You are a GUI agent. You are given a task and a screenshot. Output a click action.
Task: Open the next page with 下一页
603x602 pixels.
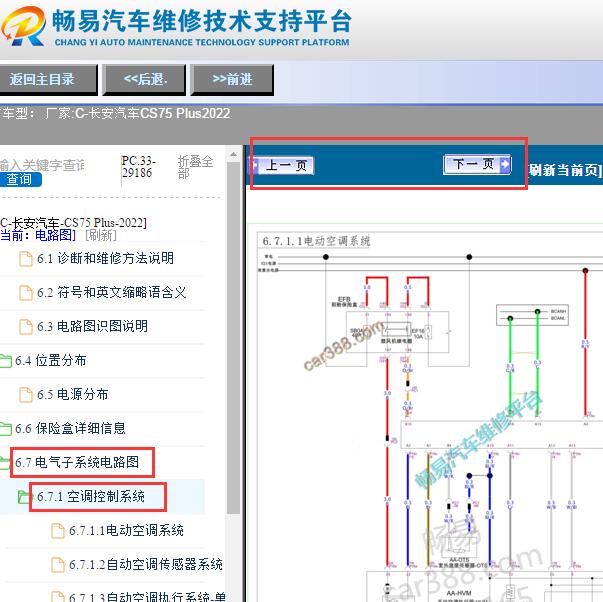(x=477, y=164)
